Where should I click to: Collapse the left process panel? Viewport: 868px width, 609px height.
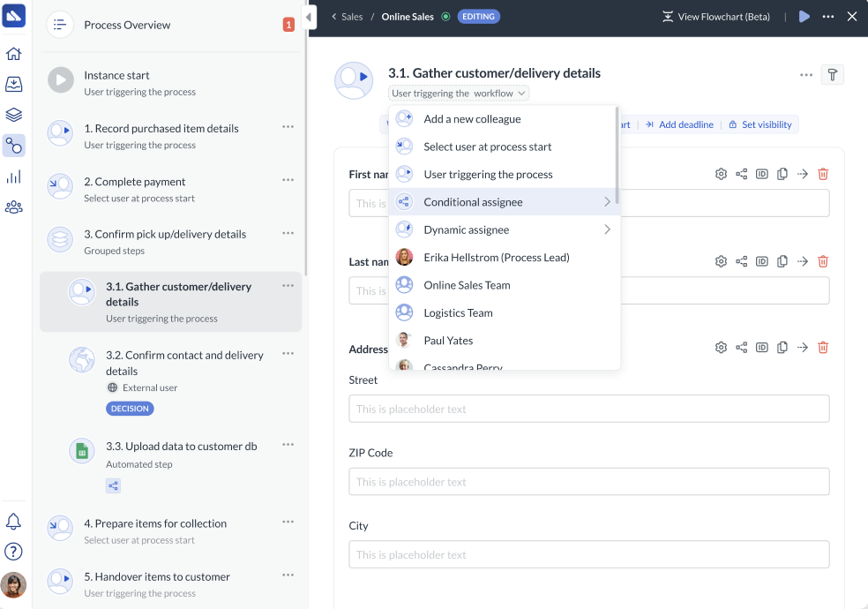click(309, 17)
